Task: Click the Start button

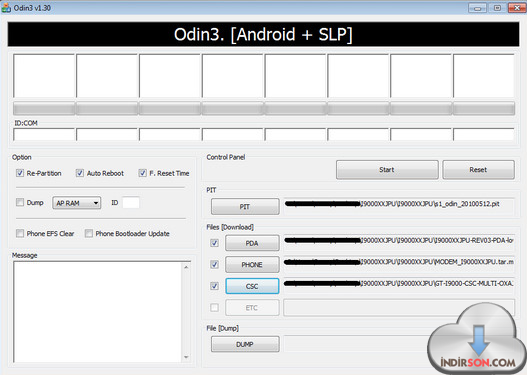Action: (x=387, y=170)
